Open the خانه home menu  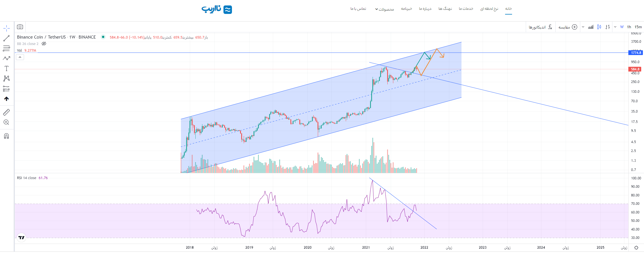(508, 9)
